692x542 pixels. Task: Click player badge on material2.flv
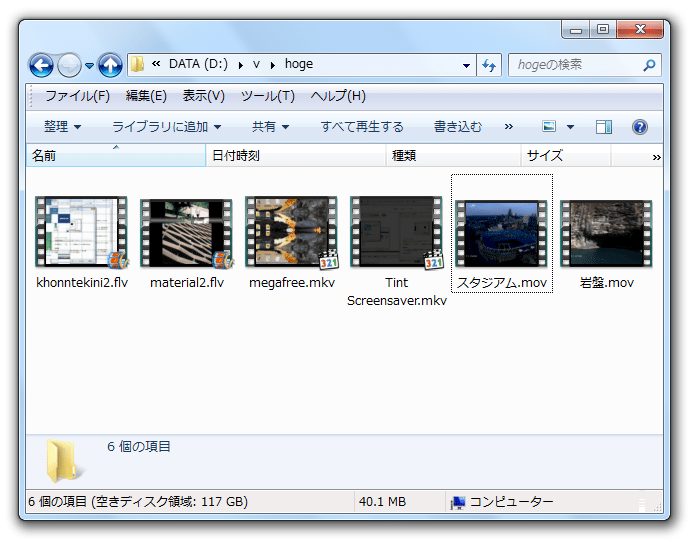(222, 260)
